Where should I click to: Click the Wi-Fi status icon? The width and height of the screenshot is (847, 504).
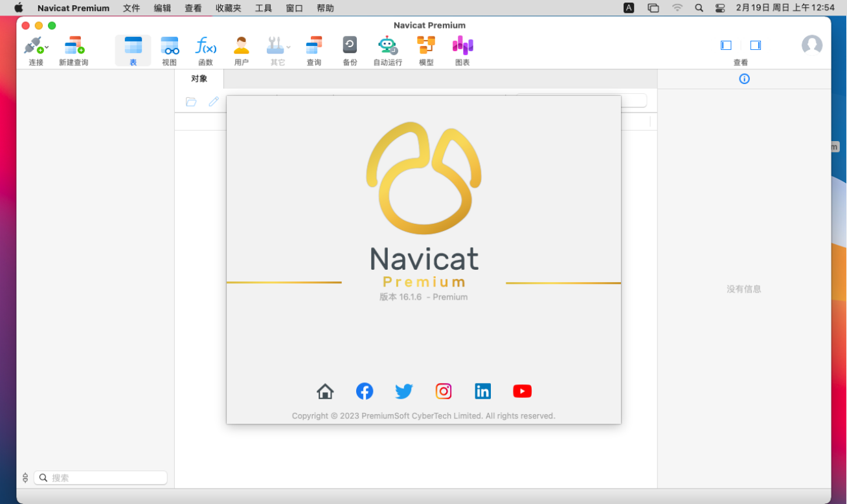[677, 8]
